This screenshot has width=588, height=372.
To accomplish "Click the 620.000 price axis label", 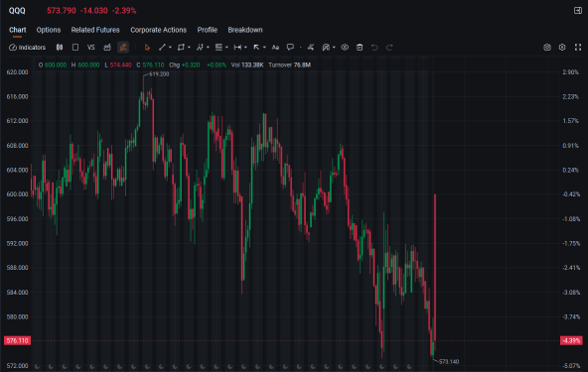I will (x=17, y=72).
